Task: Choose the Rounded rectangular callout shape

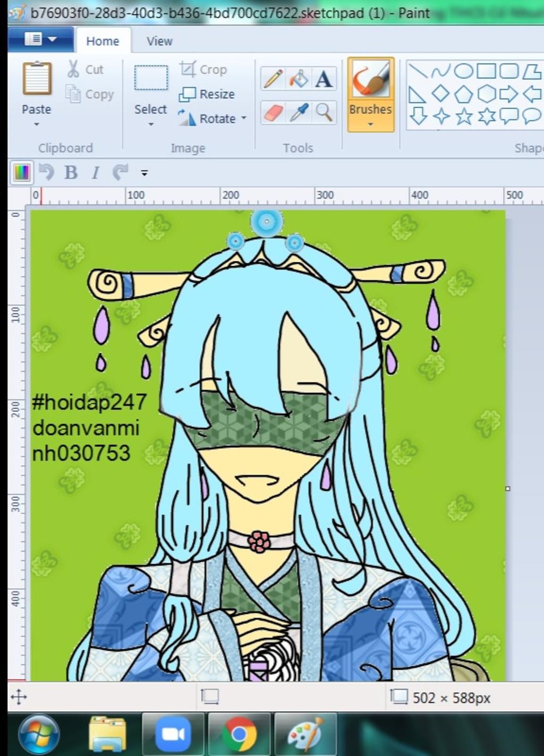Action: (x=509, y=116)
